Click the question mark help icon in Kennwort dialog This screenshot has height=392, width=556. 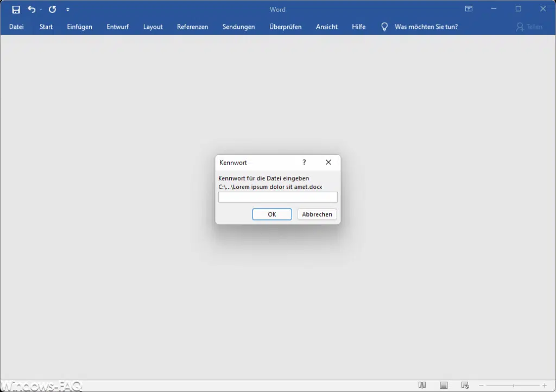click(x=304, y=162)
